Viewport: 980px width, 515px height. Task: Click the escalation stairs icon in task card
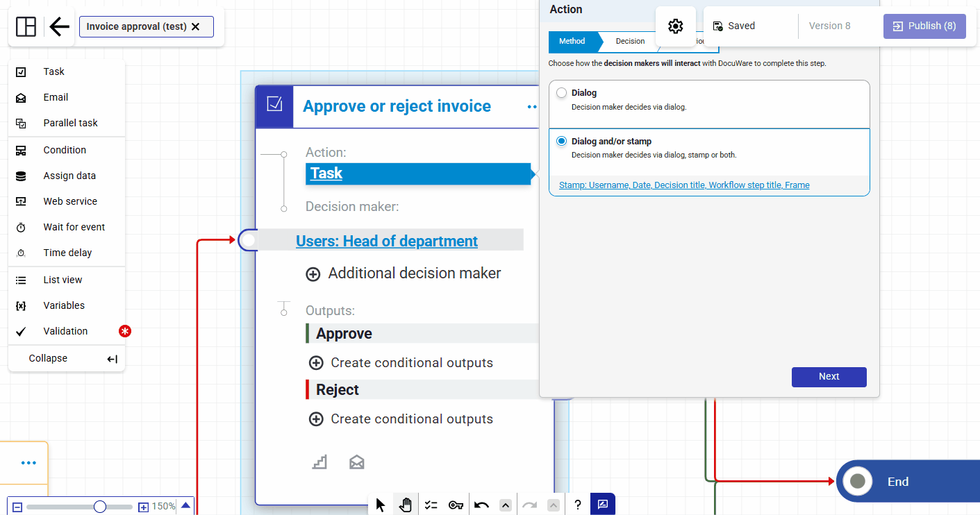[x=319, y=462]
